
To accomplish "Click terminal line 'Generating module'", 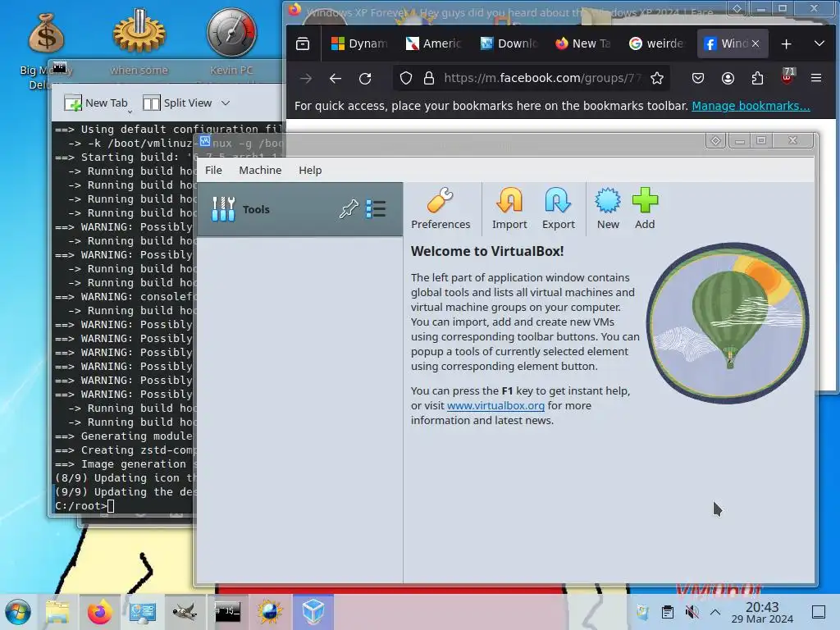I will click(126, 436).
